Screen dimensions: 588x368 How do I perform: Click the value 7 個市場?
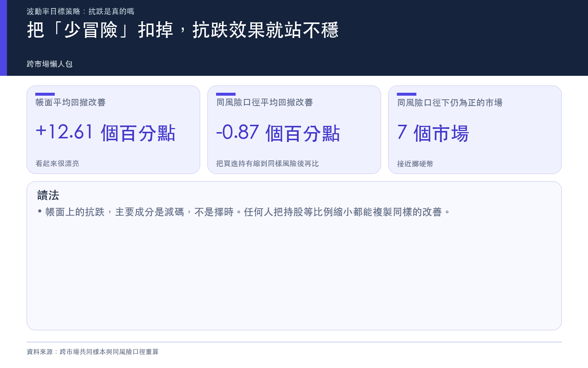coord(433,133)
